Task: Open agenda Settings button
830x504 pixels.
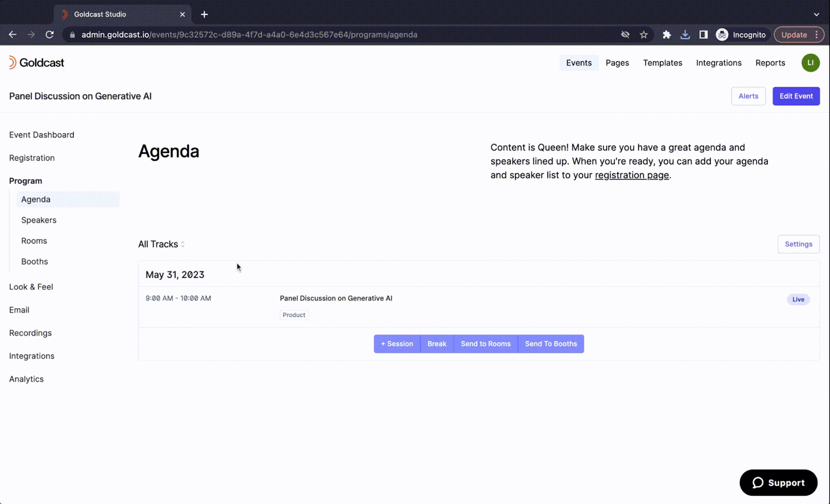Action: tap(798, 244)
